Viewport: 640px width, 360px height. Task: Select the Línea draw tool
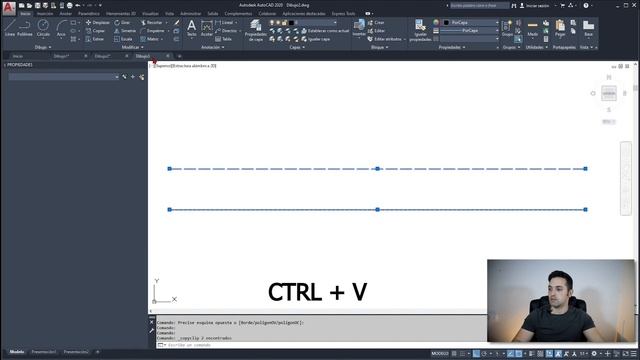click(10, 28)
